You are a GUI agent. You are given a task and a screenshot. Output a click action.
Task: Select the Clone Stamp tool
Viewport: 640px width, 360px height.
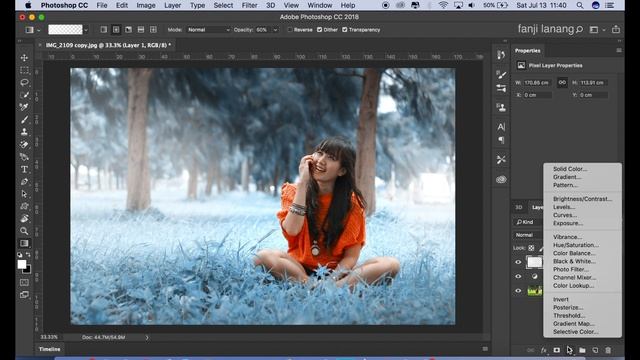pos(24,132)
